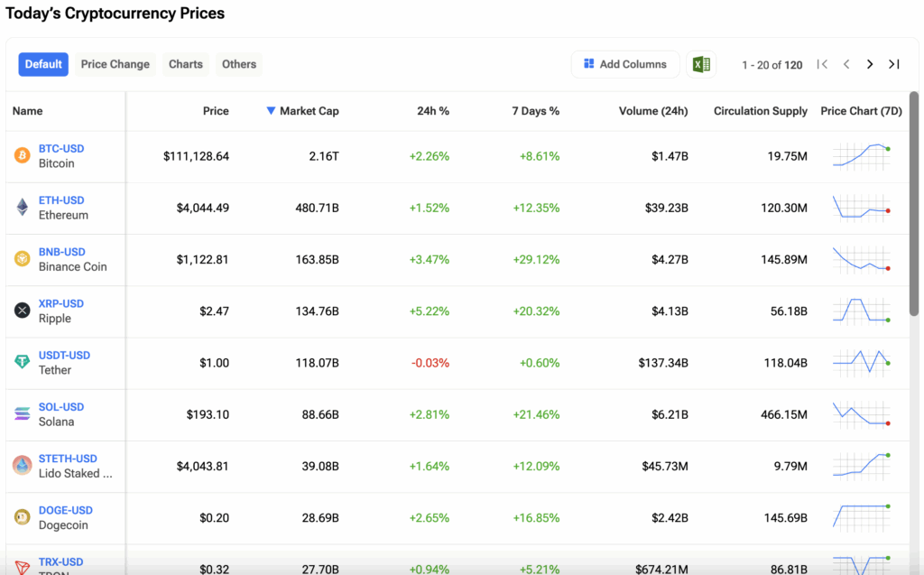The width and height of the screenshot is (924, 575).
Task: Click the table's vertical scrollbar
Action: [x=913, y=208]
